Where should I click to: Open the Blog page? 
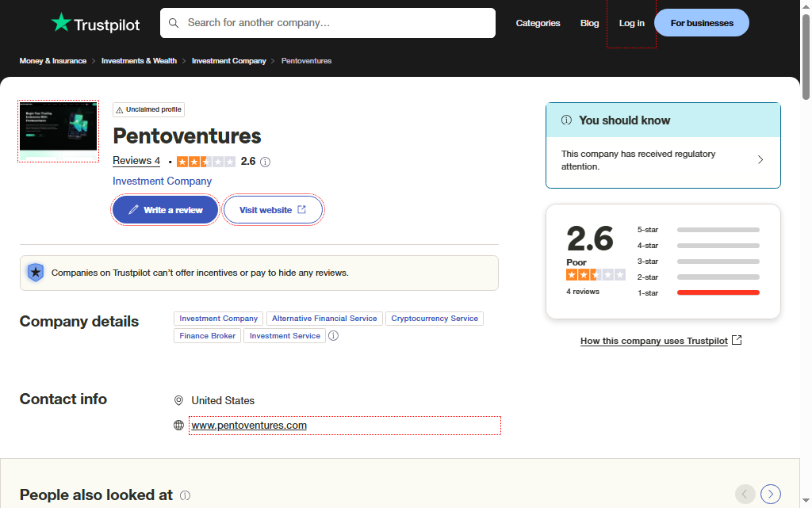click(589, 23)
